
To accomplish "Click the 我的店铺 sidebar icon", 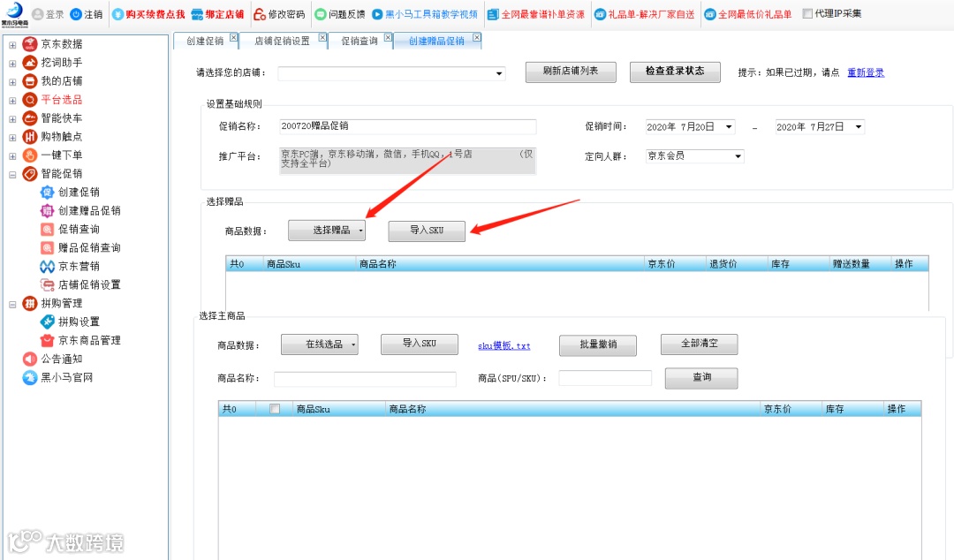I will click(x=30, y=81).
